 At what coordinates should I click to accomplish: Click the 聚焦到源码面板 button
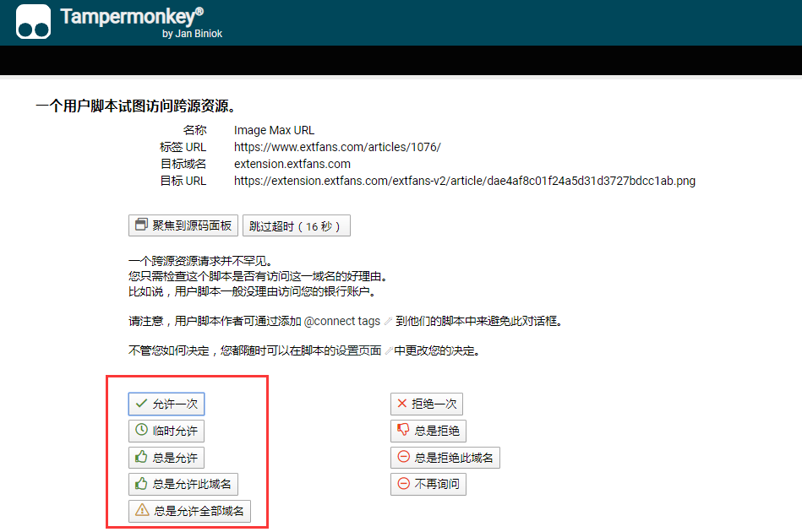183,225
